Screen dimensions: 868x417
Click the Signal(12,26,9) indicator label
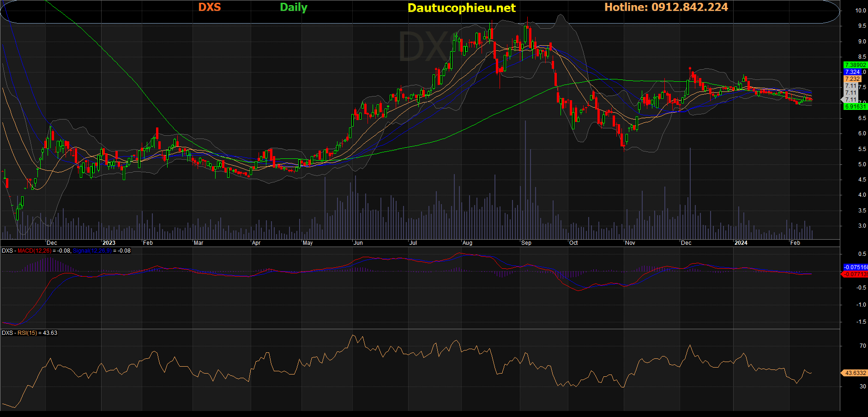click(92, 251)
